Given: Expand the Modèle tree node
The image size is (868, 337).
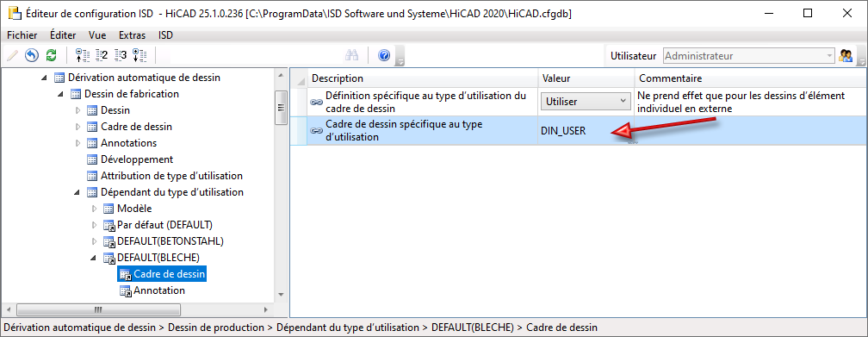Looking at the screenshot, I should coord(94,209).
